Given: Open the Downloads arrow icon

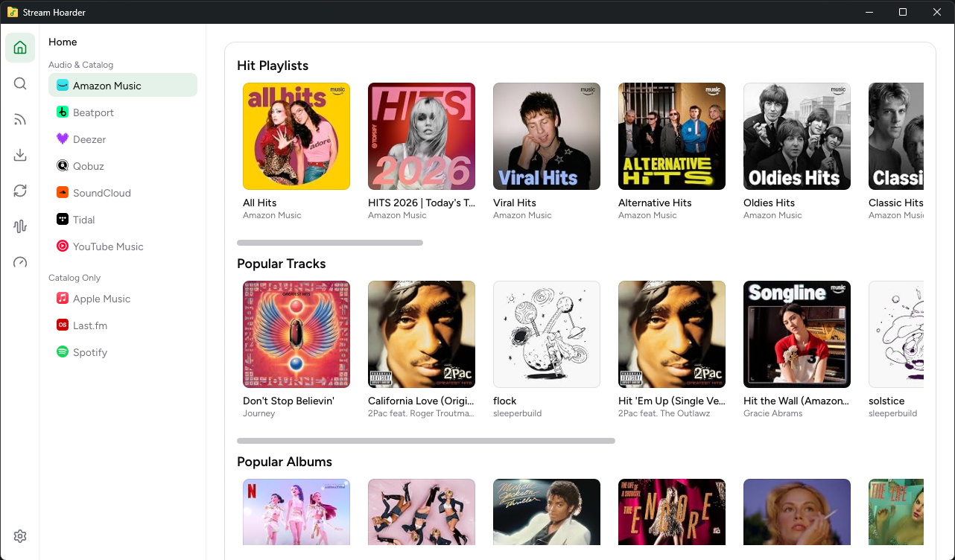Looking at the screenshot, I should pyautogui.click(x=20, y=155).
